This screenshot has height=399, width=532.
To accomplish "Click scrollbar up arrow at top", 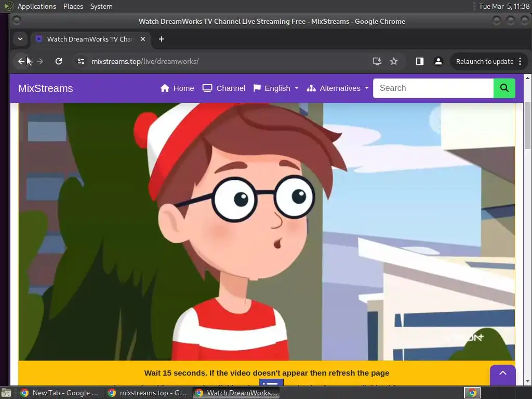I will click(528, 78).
